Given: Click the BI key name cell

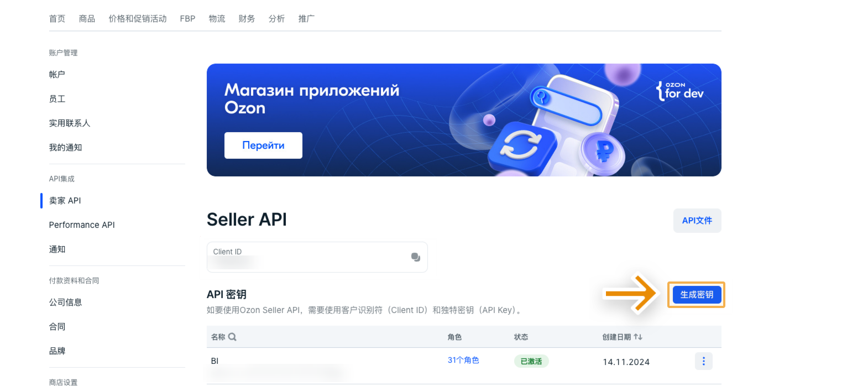Looking at the screenshot, I should pos(215,361).
